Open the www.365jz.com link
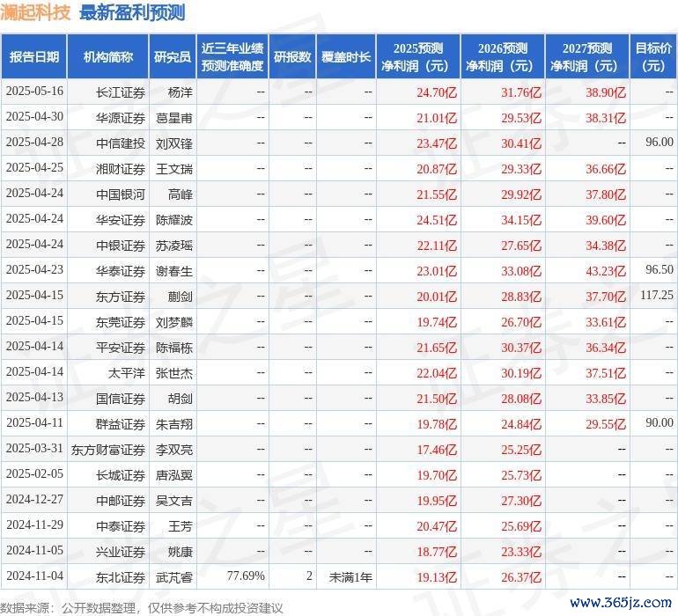The height and width of the screenshot is (616, 678). (x=621, y=602)
